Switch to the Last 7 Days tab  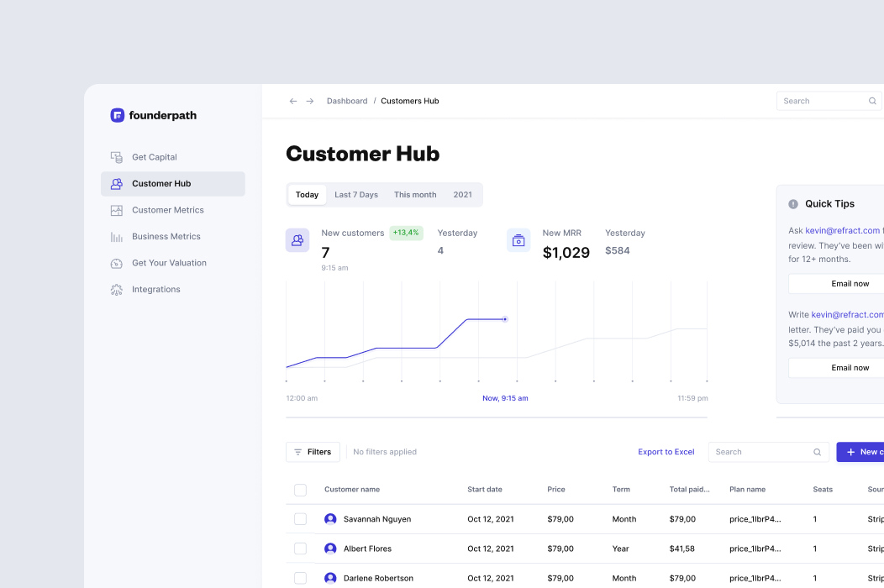356,195
